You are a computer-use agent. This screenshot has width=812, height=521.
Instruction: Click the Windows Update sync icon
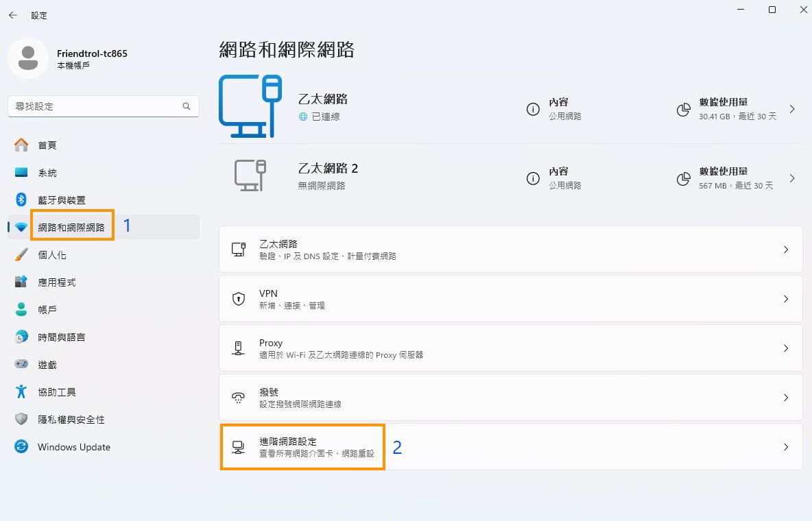coord(21,447)
